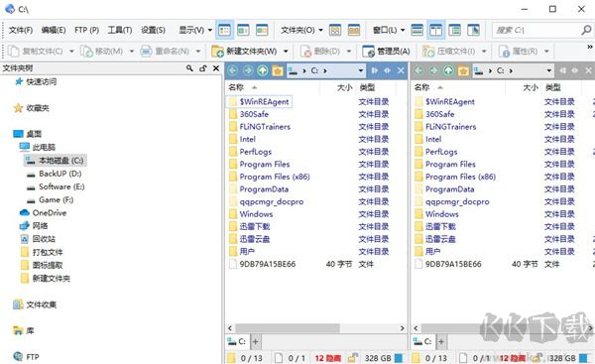
Task: Open the 窗口(L) dropdown menu
Action: 388,30
